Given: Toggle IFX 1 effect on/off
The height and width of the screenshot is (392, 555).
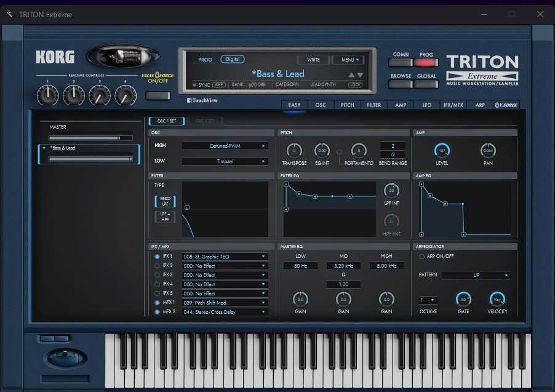Looking at the screenshot, I should [157, 257].
